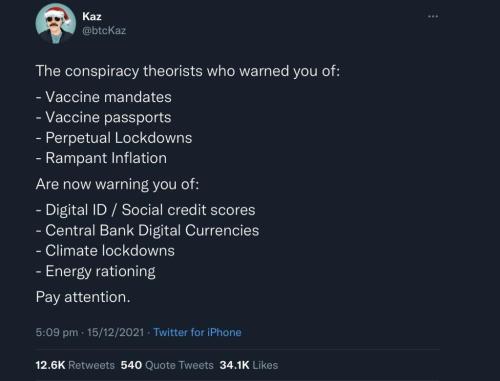The height and width of the screenshot is (381, 500).
Task: Click the 5:09 pm timestamp
Action: (57, 332)
